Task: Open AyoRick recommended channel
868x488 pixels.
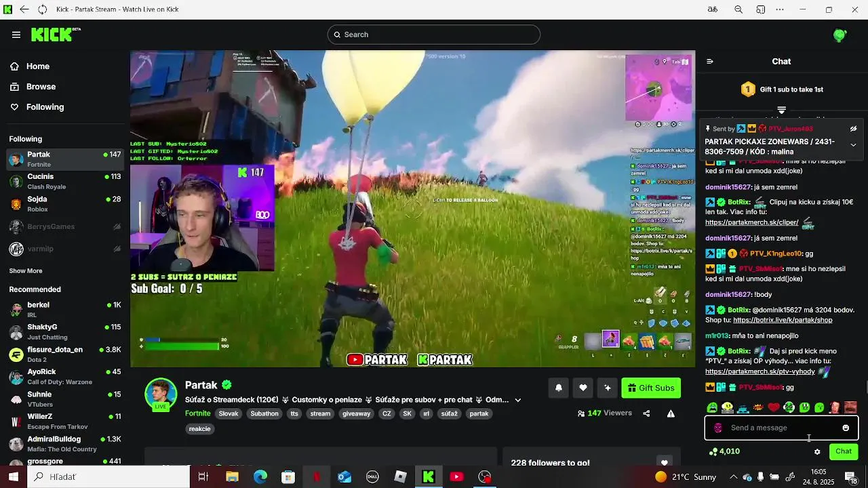Action: point(65,376)
